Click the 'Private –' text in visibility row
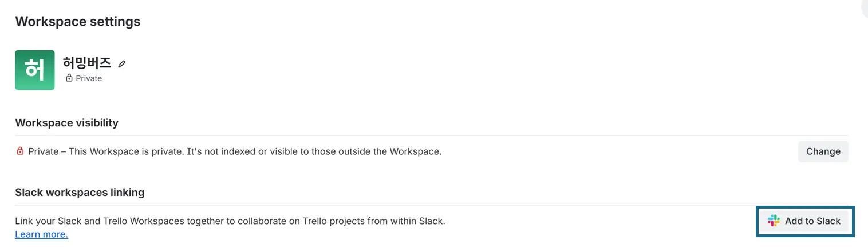This screenshot has height=248, width=868. coord(47,151)
